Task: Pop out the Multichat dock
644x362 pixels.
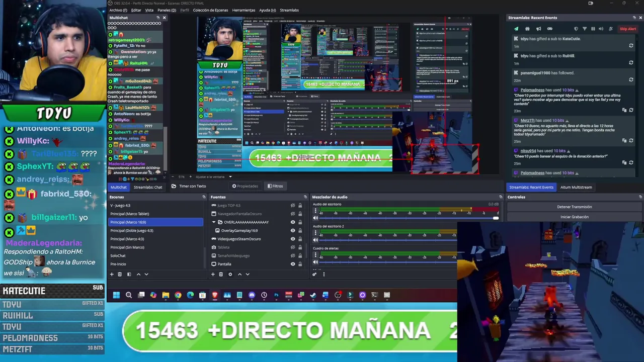Action: coord(158,18)
